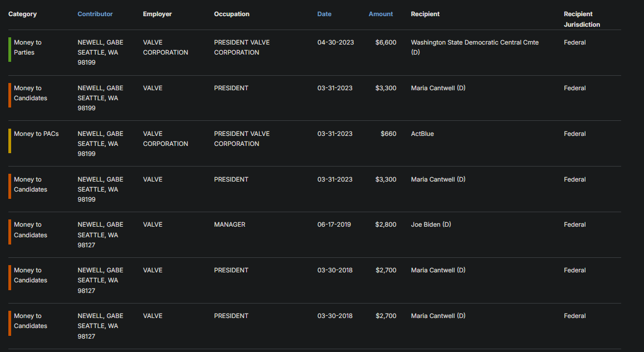The image size is (644, 352).
Task: Select Washington State Democratic Central Cmte recipient
Action: coord(475,47)
